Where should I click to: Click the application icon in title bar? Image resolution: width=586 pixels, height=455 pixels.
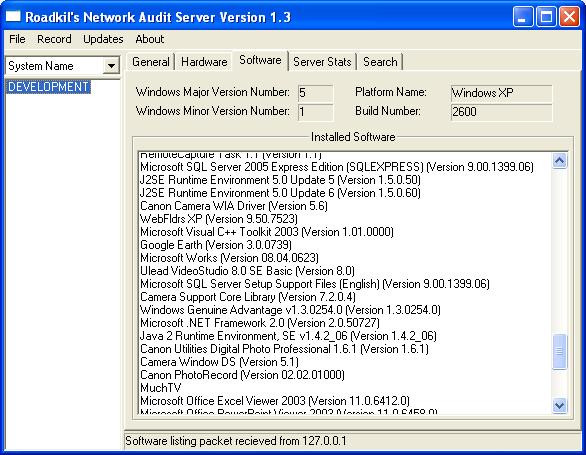pos(13,16)
